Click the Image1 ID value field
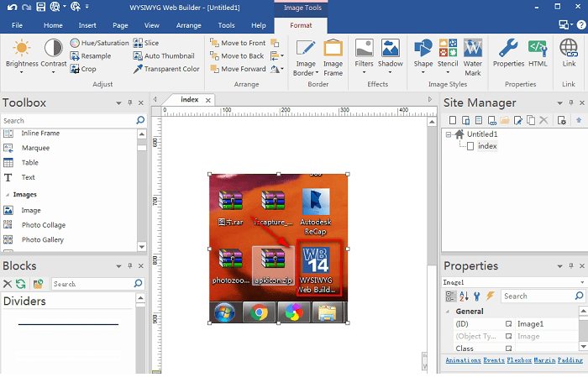The height and width of the screenshot is (388, 588). click(x=546, y=324)
